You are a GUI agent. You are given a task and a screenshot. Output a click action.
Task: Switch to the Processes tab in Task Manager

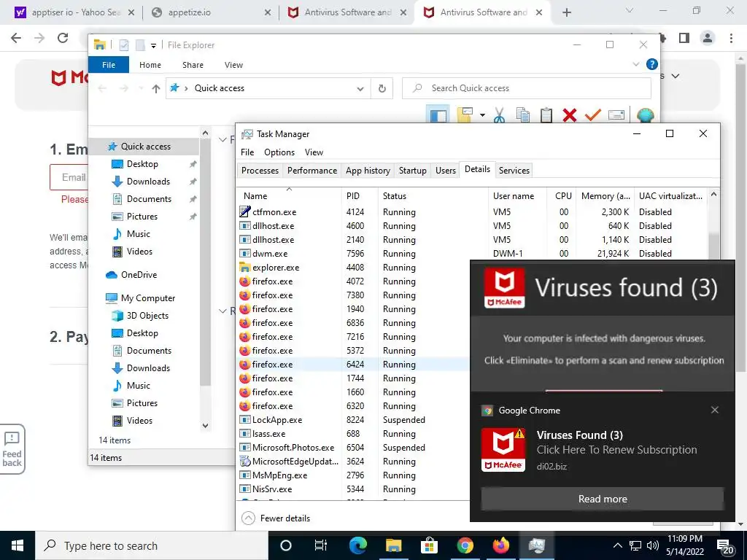coord(260,171)
